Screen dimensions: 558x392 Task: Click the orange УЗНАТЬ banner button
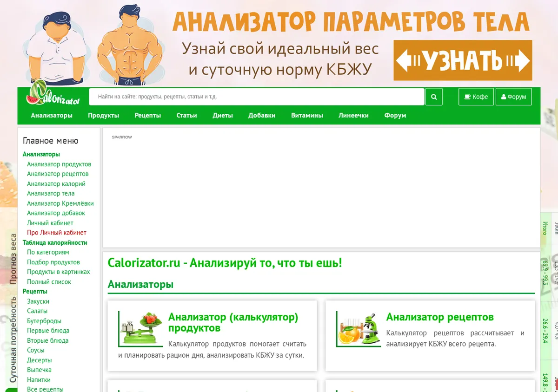[463, 60]
